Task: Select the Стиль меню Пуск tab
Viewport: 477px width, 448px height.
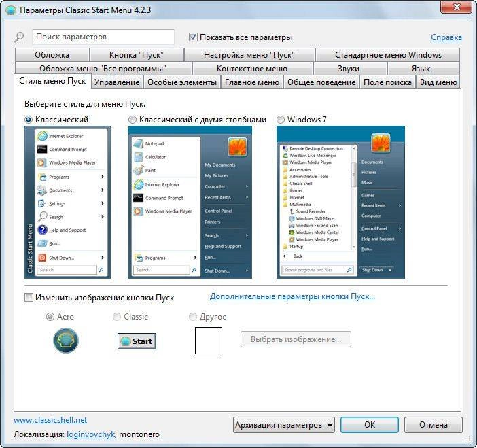Action: click(52, 82)
